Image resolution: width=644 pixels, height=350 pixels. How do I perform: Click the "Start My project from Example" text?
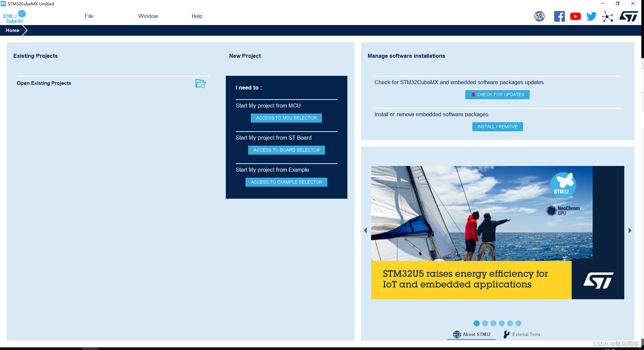pyautogui.click(x=272, y=170)
